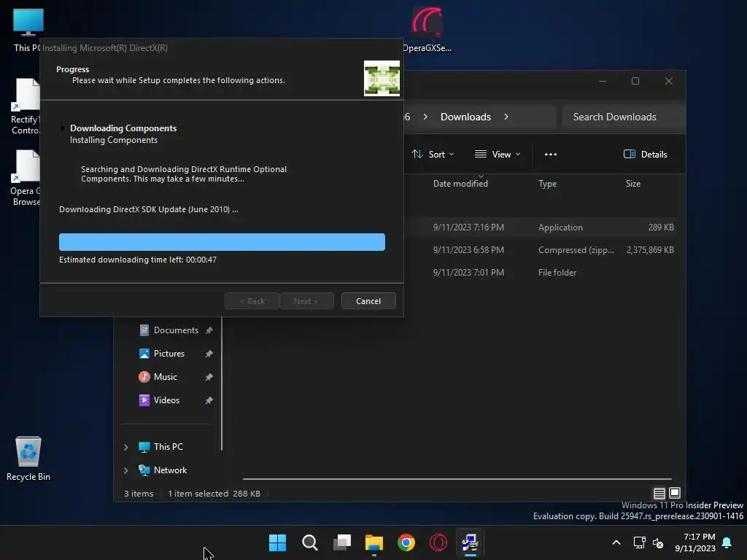Select the Recycle Bin desktop icon
The width and height of the screenshot is (747, 560).
coord(28,458)
